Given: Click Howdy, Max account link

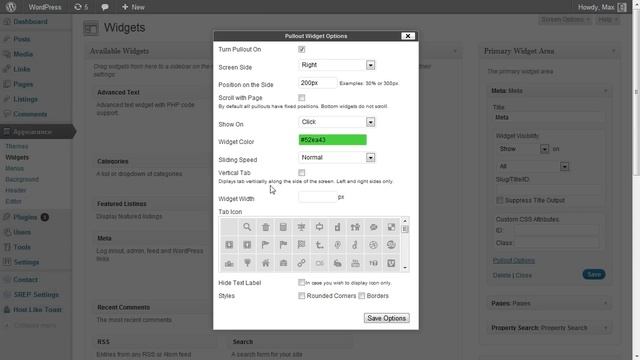Looking at the screenshot, I should coord(602,7).
